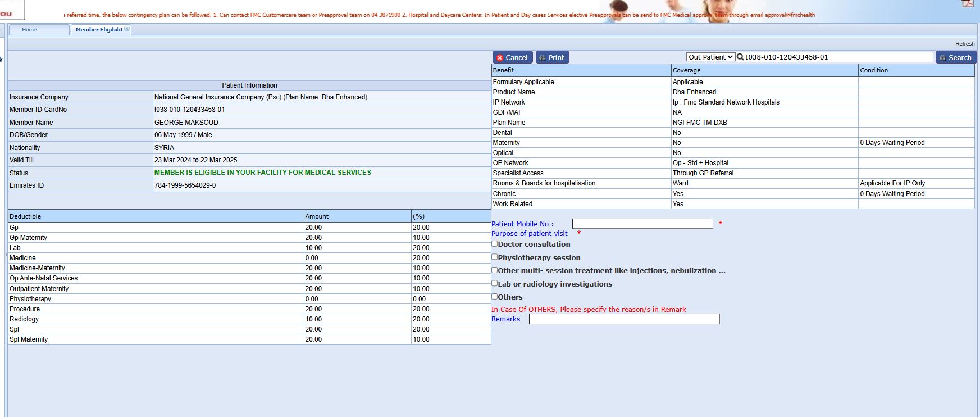Click the Refresh link

click(965, 44)
